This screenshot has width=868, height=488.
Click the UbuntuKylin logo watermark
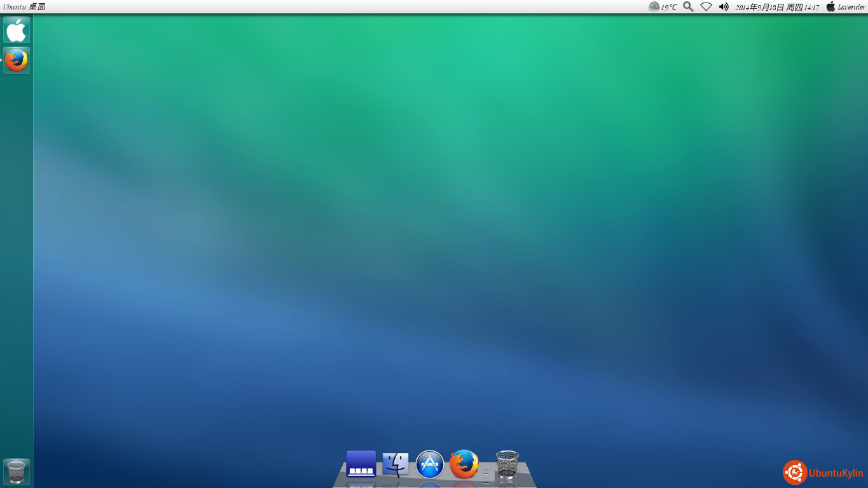[x=823, y=473]
